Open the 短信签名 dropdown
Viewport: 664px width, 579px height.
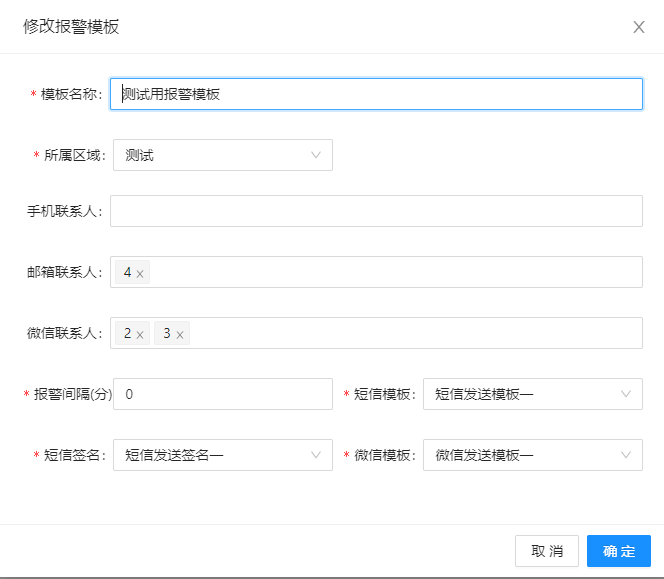click(x=223, y=455)
